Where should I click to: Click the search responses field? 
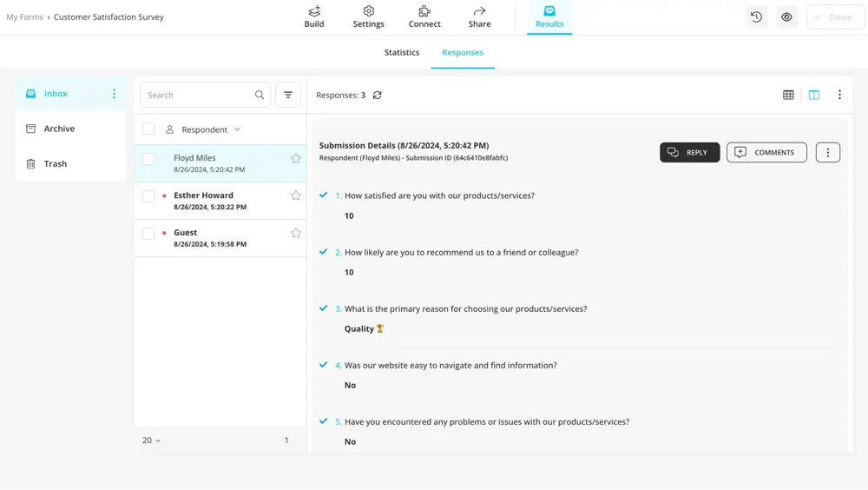pyautogui.click(x=198, y=95)
